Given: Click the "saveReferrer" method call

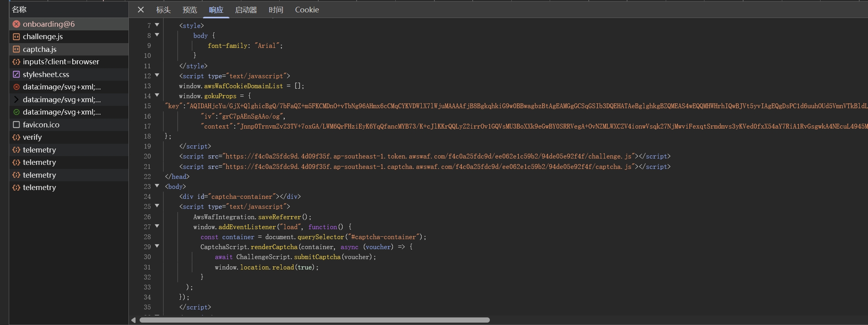Looking at the screenshot, I should point(280,217).
